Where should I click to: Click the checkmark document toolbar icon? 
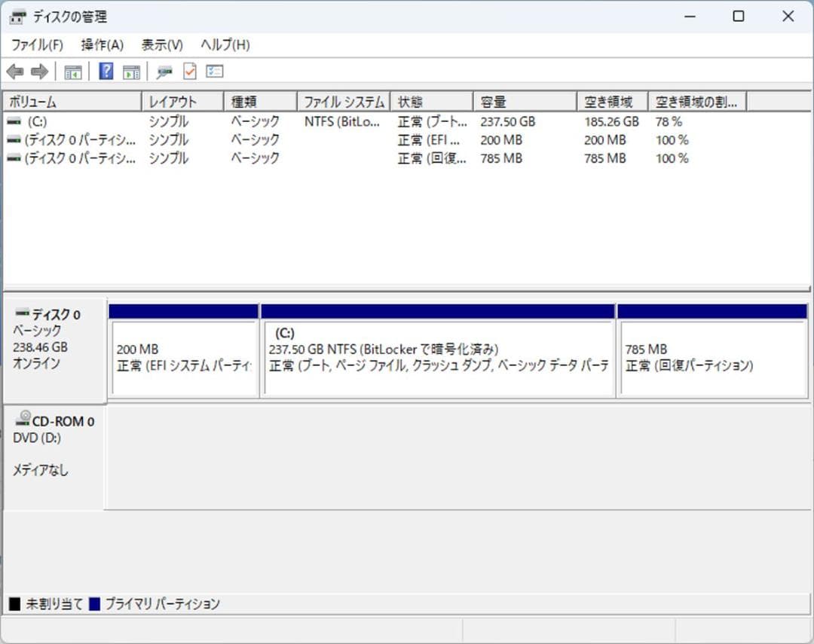188,72
